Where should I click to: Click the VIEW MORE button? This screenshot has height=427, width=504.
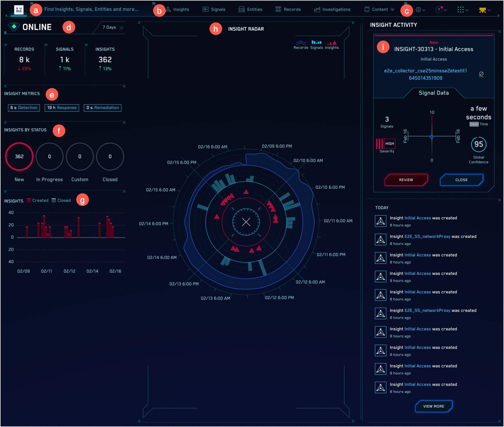pyautogui.click(x=434, y=406)
